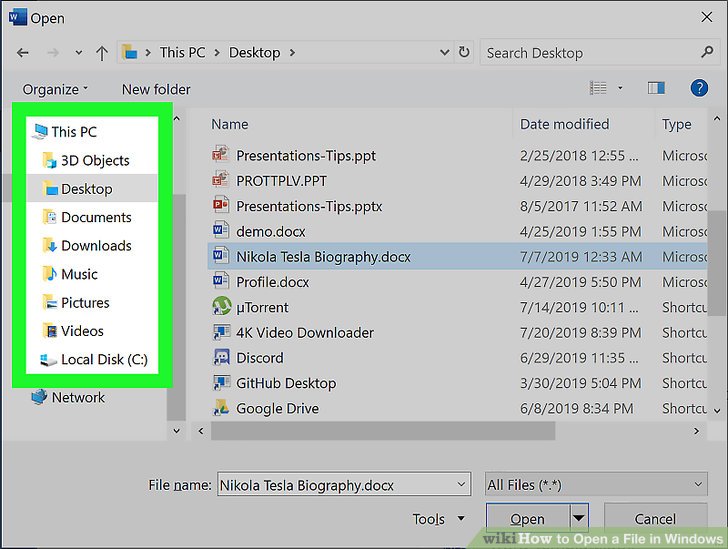Viewport: 728px width, 549px height.
Task: Click the search magnifier icon
Action: tap(707, 52)
